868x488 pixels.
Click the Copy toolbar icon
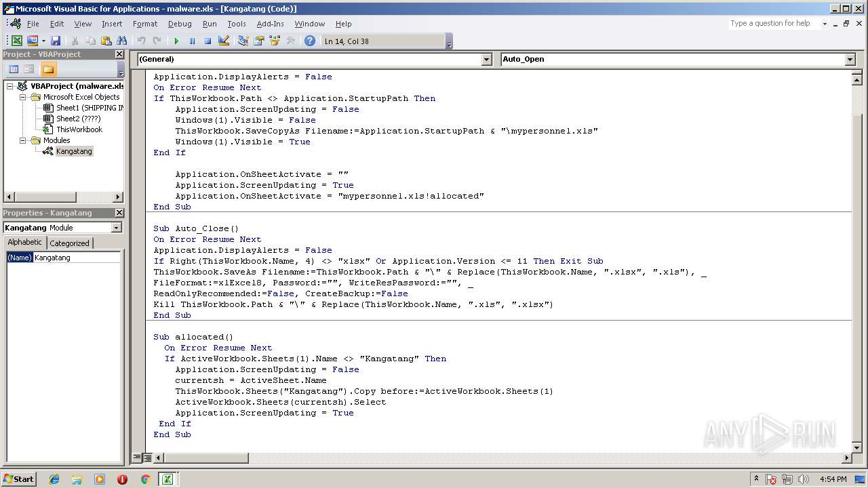pos(90,41)
